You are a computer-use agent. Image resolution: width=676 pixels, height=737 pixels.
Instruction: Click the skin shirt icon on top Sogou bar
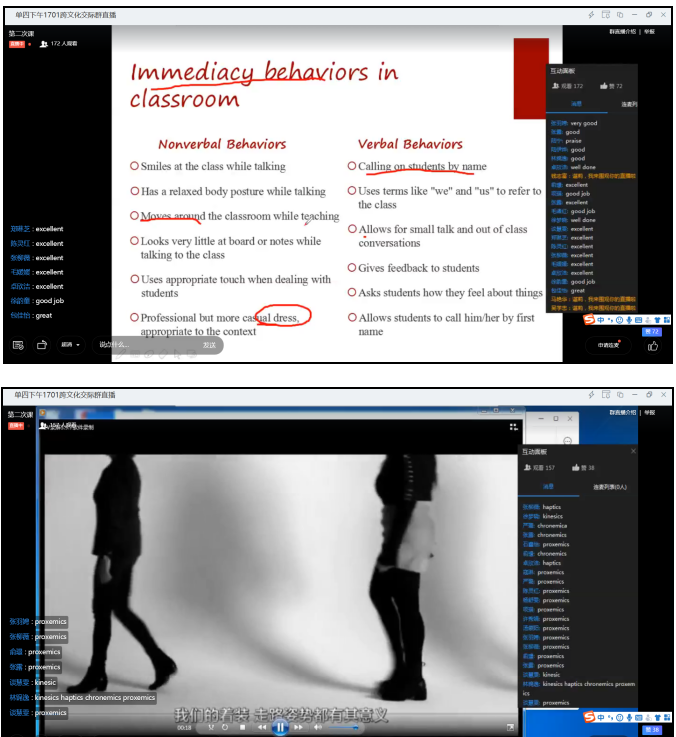click(657, 320)
